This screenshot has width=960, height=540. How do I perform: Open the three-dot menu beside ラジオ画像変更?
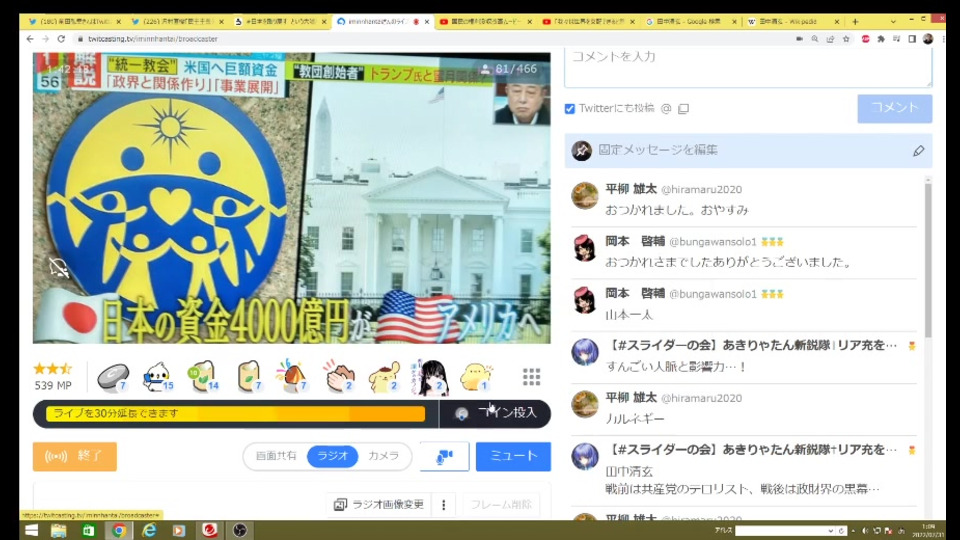444,504
